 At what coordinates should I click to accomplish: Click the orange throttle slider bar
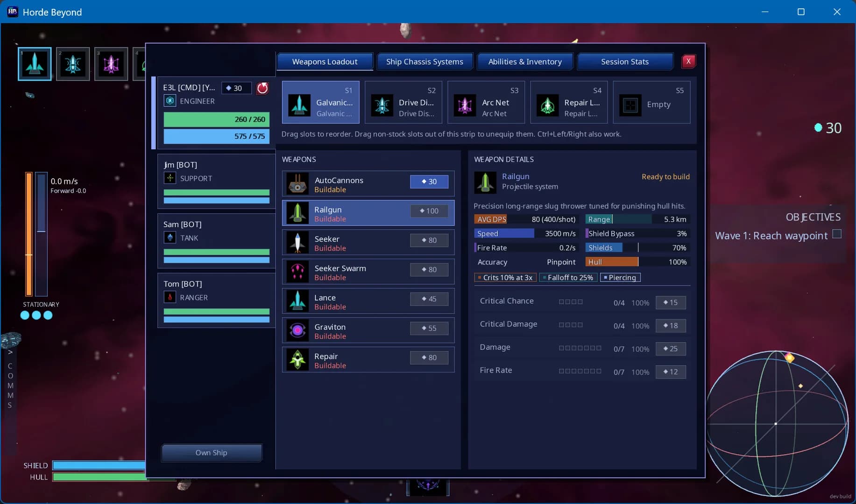pyautogui.click(x=29, y=234)
